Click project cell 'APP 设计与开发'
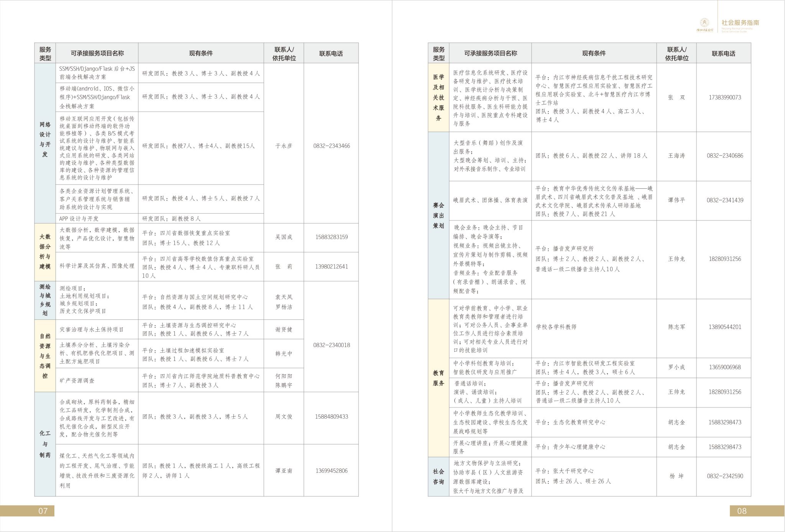 [97, 219]
